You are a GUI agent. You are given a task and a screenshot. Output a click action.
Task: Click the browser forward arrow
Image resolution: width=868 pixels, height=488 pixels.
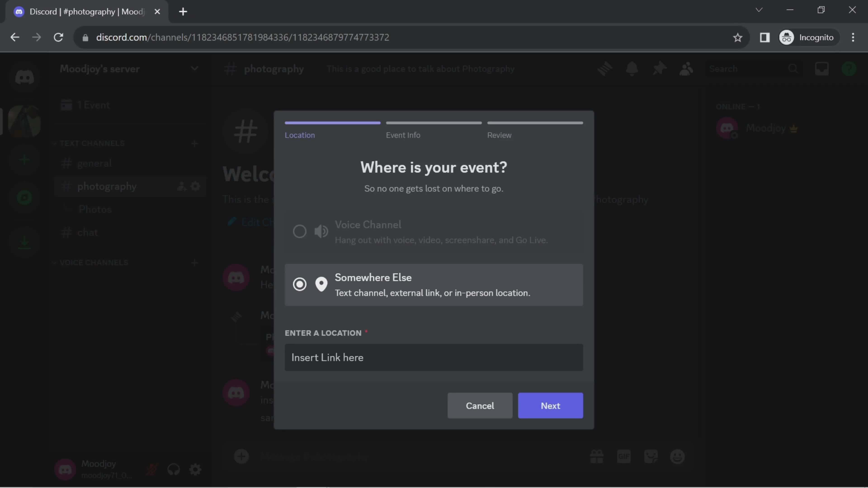pos(36,37)
